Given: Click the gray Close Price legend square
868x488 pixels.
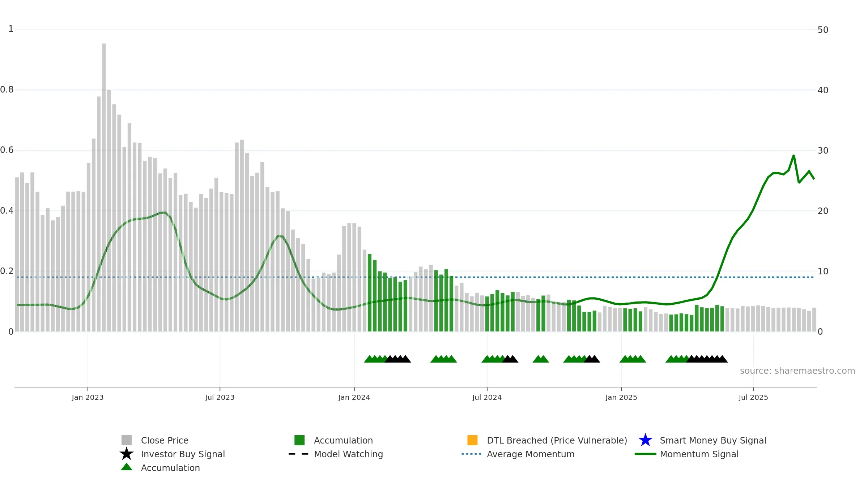Looking at the screenshot, I should pyautogui.click(x=127, y=440).
